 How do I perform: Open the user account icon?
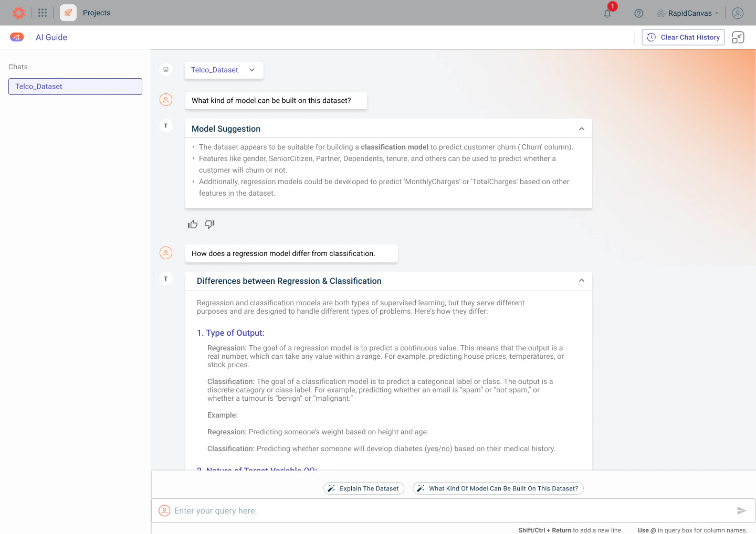[x=738, y=13]
